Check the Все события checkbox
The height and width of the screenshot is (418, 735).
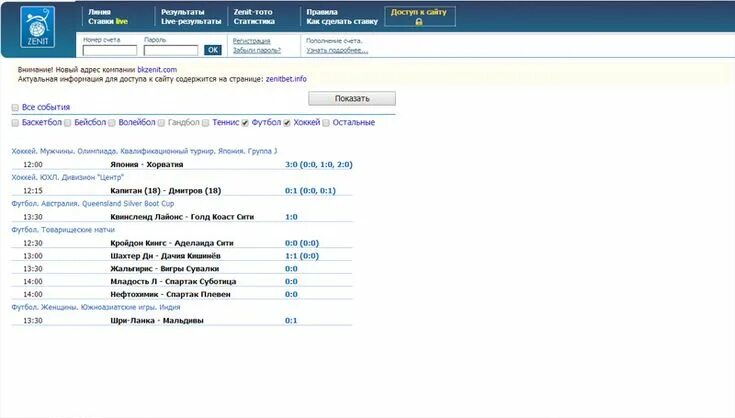pyautogui.click(x=15, y=108)
